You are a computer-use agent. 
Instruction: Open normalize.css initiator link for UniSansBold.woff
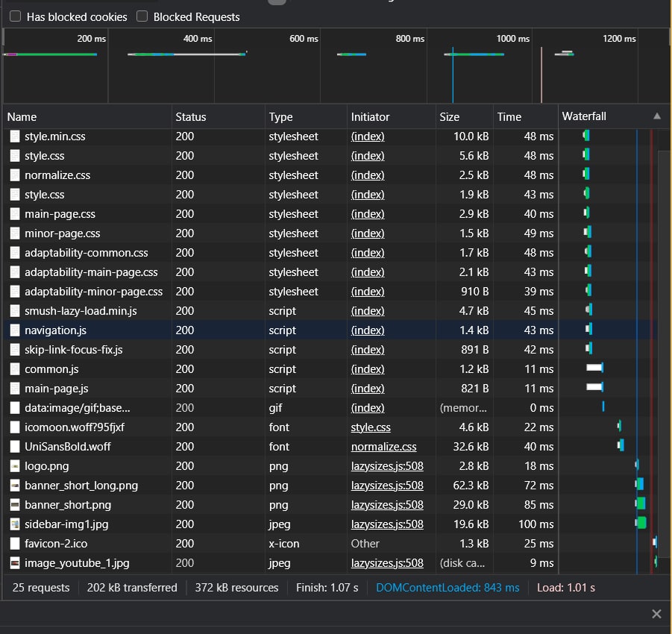(383, 447)
